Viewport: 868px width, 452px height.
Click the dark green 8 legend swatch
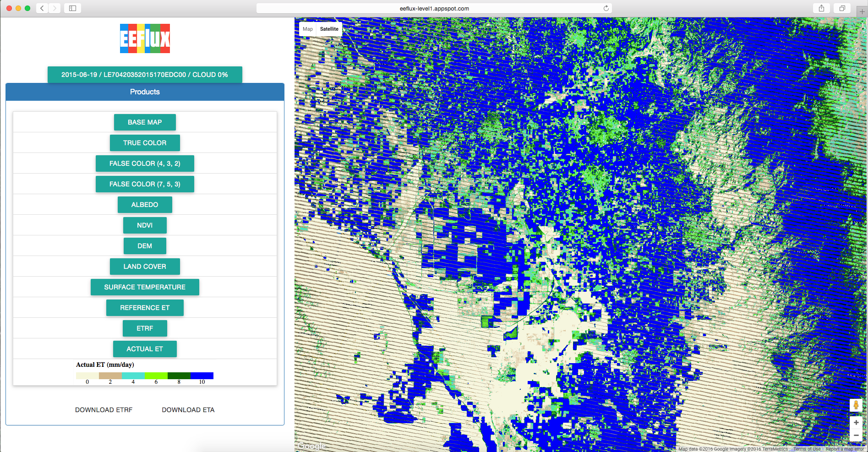click(179, 376)
